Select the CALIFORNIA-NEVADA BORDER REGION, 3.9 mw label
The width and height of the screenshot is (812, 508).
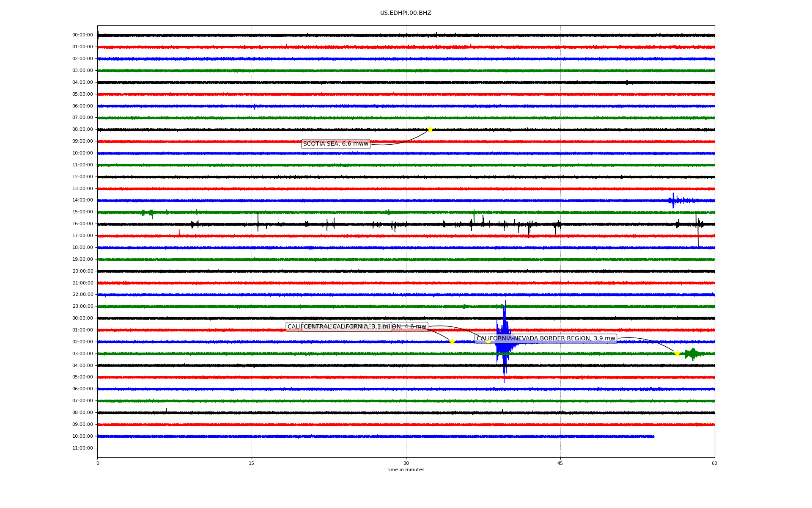coord(546,339)
